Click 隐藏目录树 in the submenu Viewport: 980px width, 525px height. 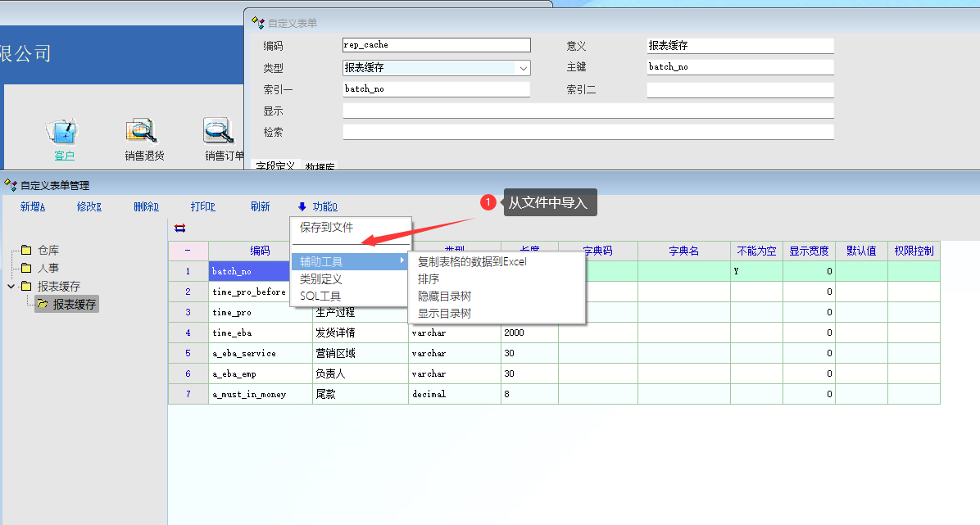pos(445,296)
